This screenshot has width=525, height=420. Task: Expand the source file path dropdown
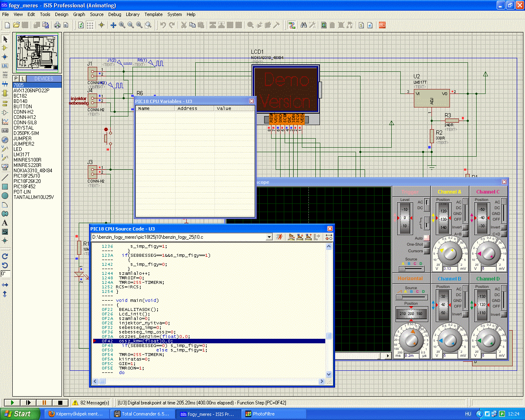269,237
